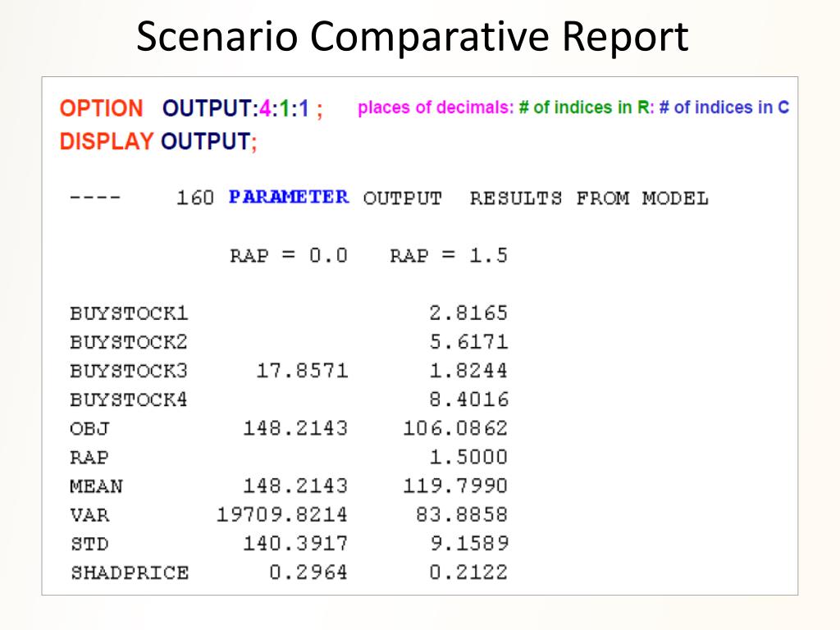Image resolution: width=840 pixels, height=630 pixels.
Task: Click the BUYSTOCK2 row label
Action: click(x=129, y=342)
